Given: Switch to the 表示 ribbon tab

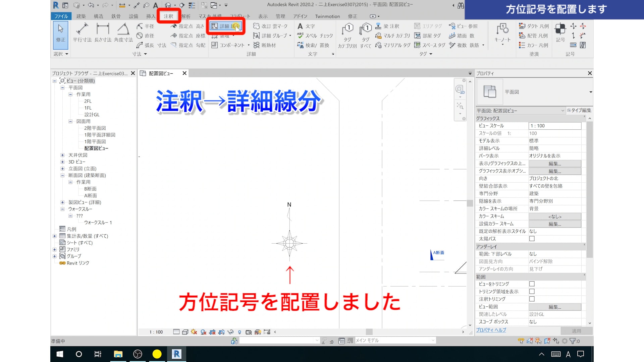Looking at the screenshot, I should (263, 16).
